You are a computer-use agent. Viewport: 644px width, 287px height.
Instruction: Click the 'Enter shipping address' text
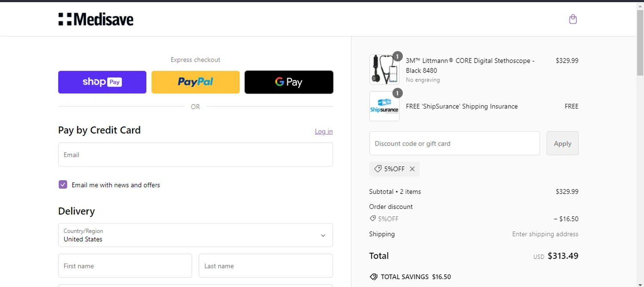545,234
